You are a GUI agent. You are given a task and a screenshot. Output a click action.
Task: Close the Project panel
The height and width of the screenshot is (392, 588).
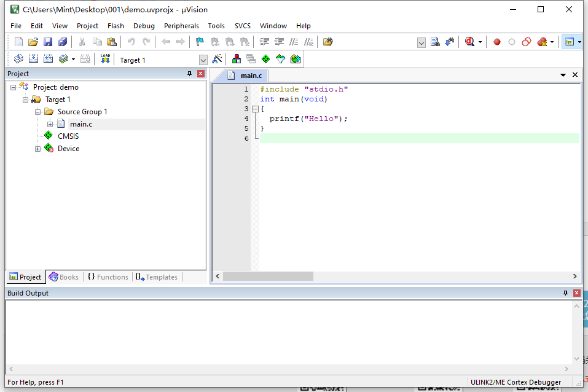pos(201,74)
